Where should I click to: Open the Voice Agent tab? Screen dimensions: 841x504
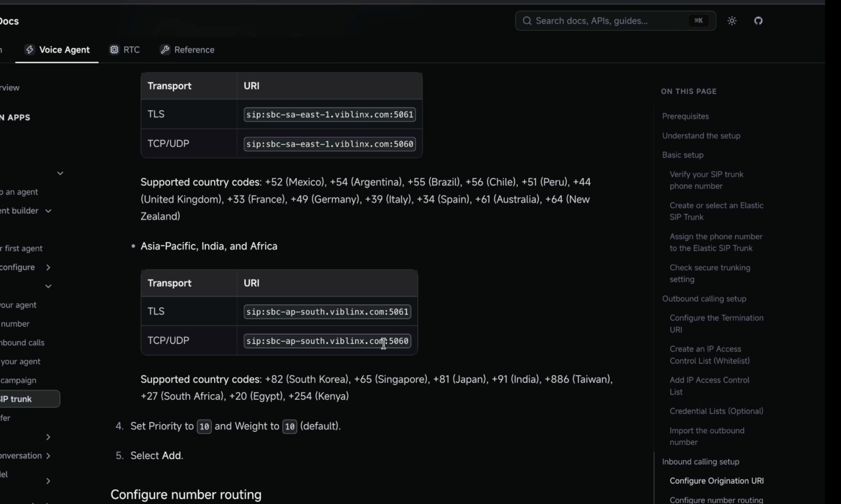[x=57, y=50]
